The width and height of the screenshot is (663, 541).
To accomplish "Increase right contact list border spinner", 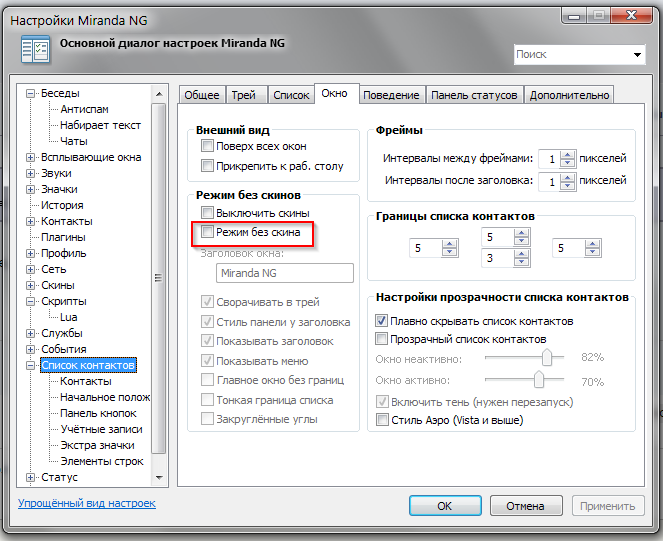I will 592,244.
